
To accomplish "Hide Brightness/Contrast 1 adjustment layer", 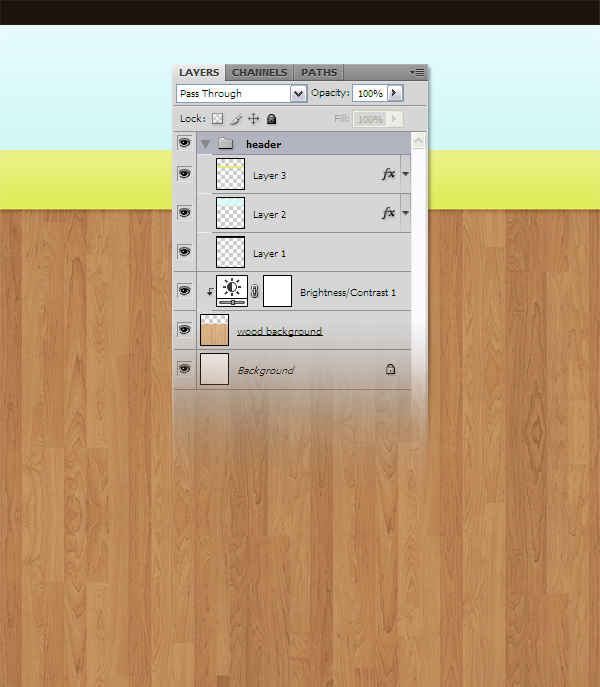I will [185, 291].
